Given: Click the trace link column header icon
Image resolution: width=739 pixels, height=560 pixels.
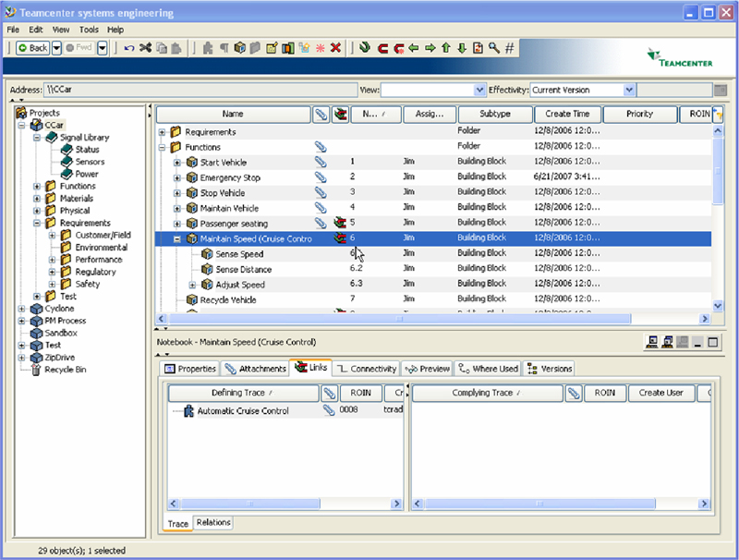Looking at the screenshot, I should click(x=340, y=114).
